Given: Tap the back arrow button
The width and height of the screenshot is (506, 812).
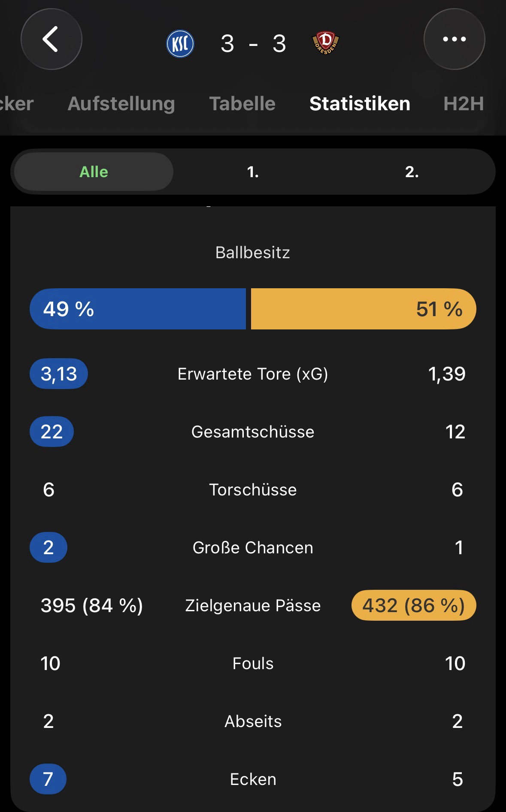Looking at the screenshot, I should click(x=51, y=39).
